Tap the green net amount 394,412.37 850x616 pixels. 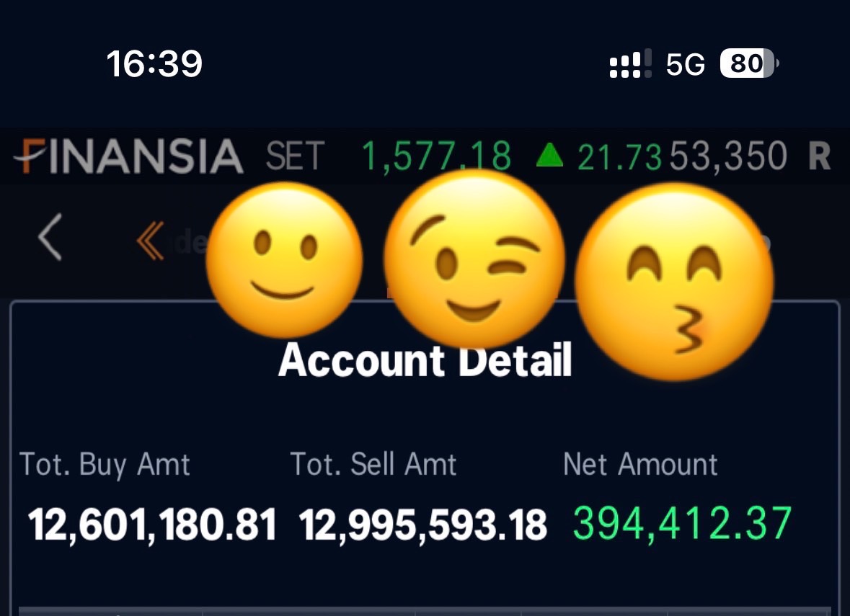pyautogui.click(x=683, y=523)
